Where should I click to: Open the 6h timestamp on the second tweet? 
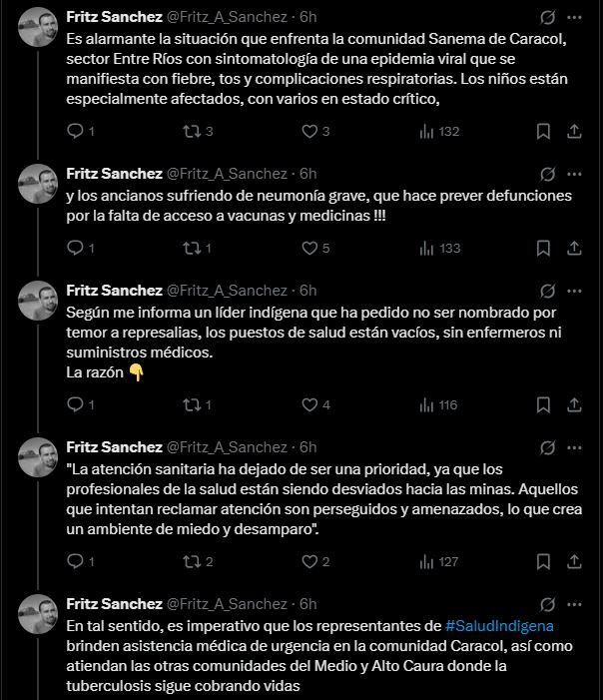pyautogui.click(x=307, y=174)
